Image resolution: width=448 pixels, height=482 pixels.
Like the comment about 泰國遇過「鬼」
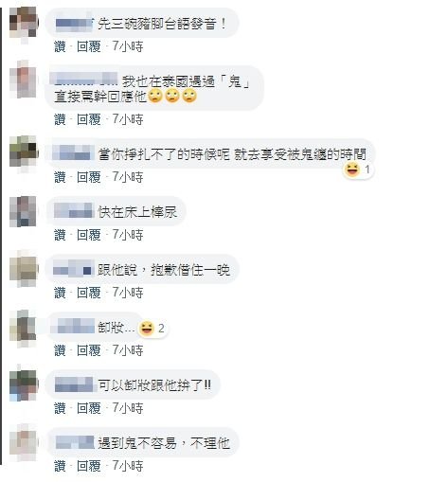pos(60,119)
